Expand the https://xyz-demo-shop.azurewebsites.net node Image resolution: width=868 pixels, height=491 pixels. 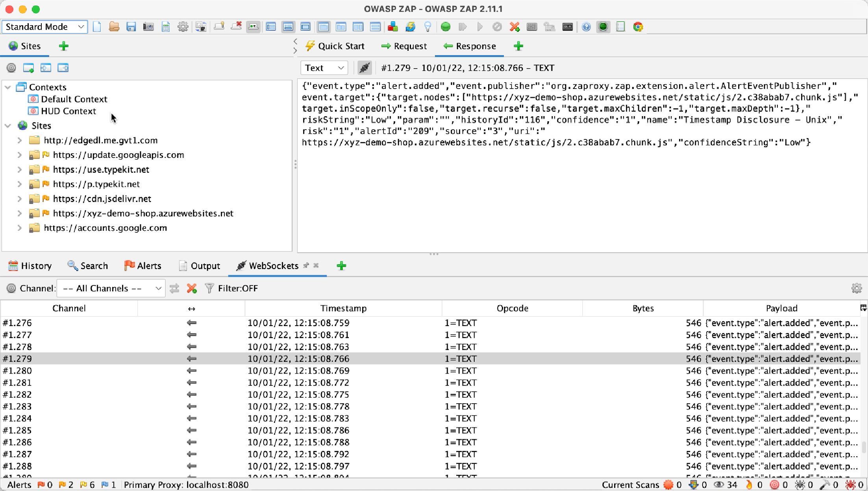(x=20, y=213)
